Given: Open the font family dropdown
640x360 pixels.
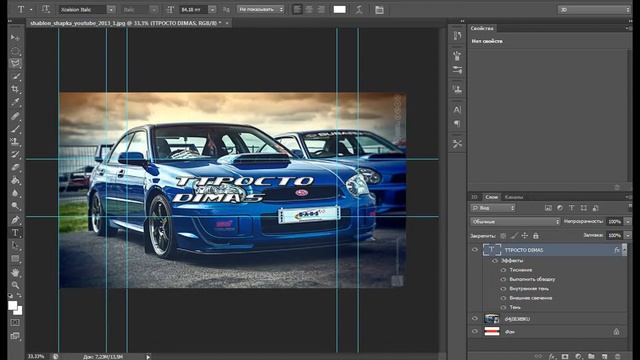Looking at the screenshot, I should click(111, 9).
